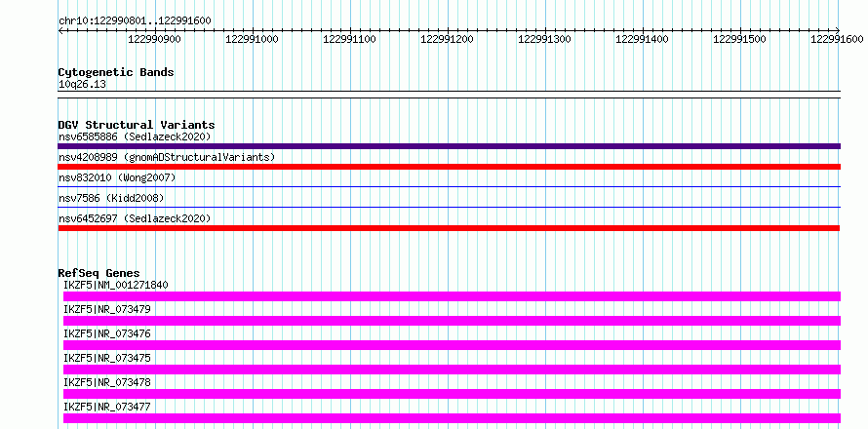868x429 pixels.
Task: Select ruler position 122990900
Action: click(154, 39)
